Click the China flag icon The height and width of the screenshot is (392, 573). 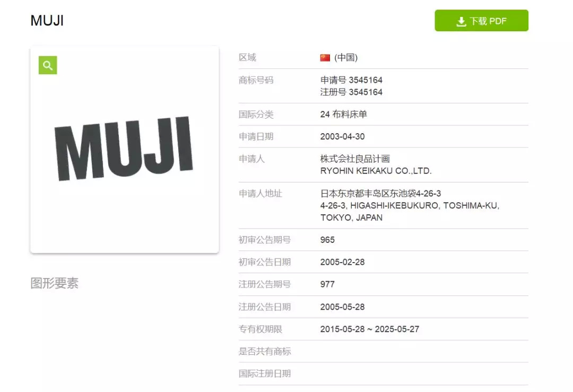click(x=325, y=58)
